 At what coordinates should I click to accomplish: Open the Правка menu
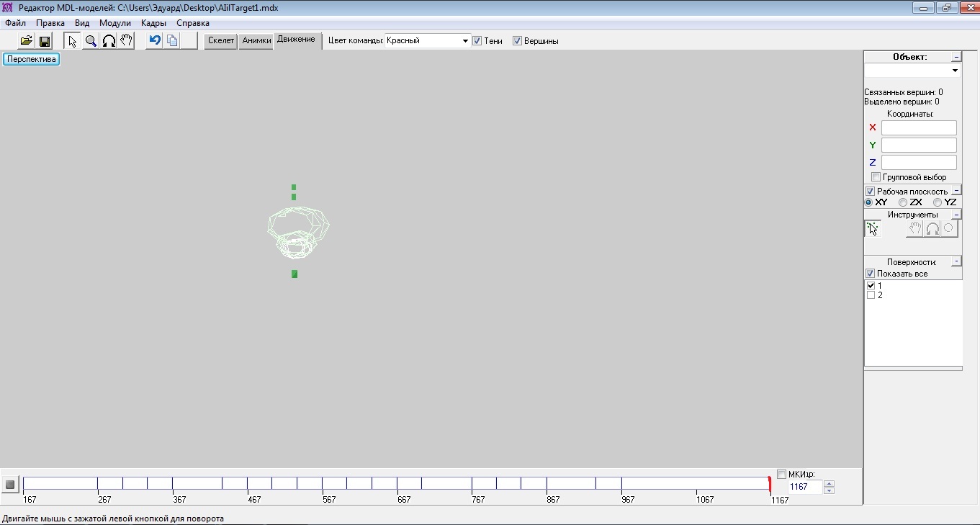[50, 23]
